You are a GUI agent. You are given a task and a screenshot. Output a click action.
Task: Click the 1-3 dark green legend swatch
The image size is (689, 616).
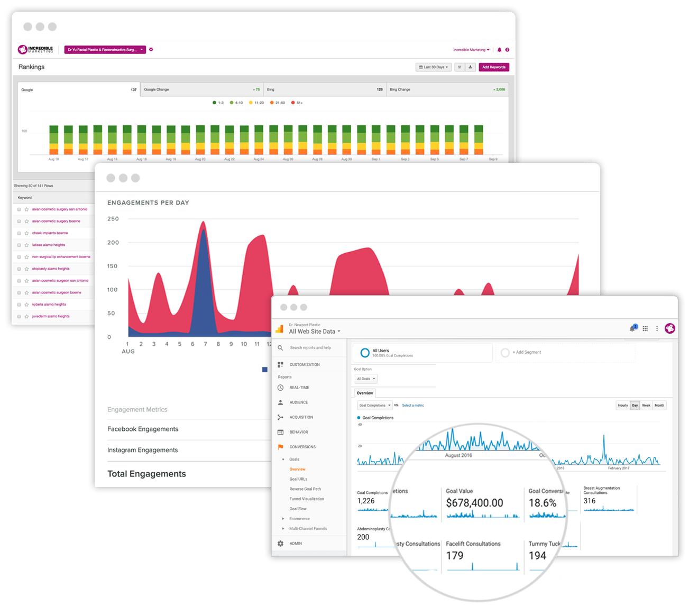pos(214,103)
